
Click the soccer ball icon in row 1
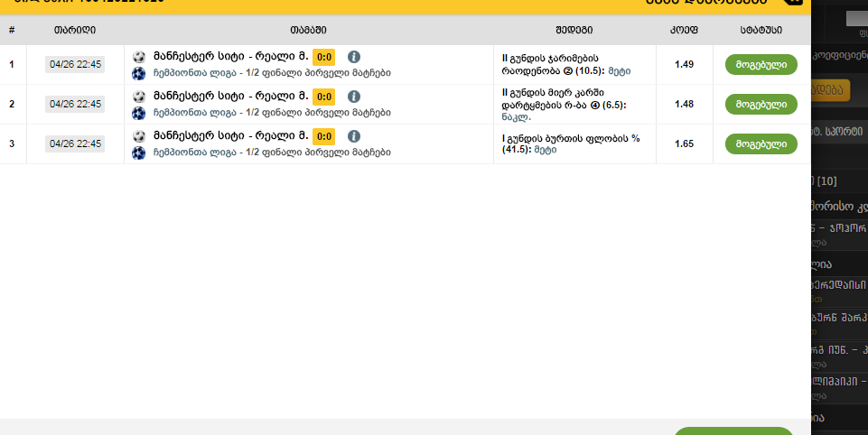pyautogui.click(x=139, y=57)
